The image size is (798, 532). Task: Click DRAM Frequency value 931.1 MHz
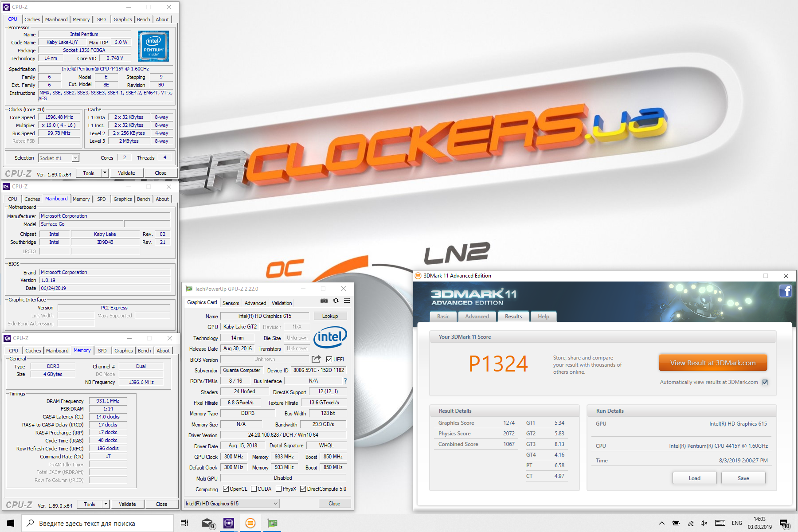point(108,401)
